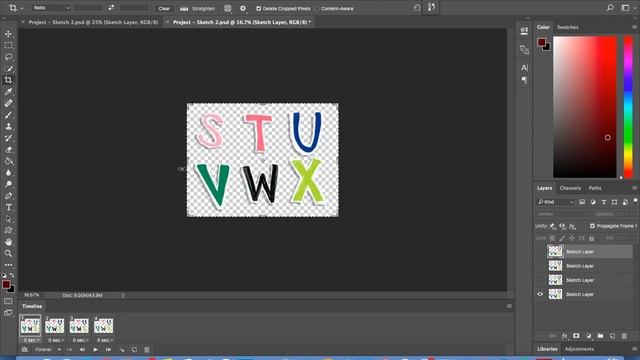Switch to the 25% Sketch 2.psd document tab
Viewport: 640px width, 360px height.
coord(93,22)
